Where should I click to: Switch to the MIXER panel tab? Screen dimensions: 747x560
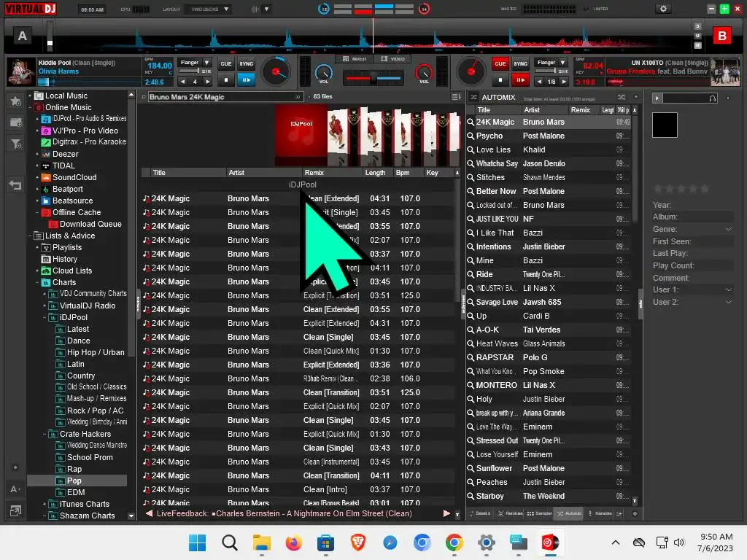[355, 58]
